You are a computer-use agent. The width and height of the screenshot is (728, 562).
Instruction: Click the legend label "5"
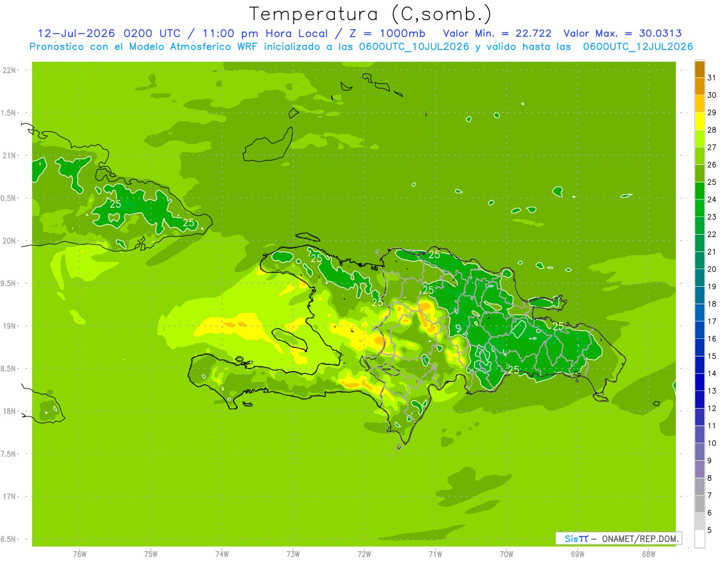coord(710,530)
